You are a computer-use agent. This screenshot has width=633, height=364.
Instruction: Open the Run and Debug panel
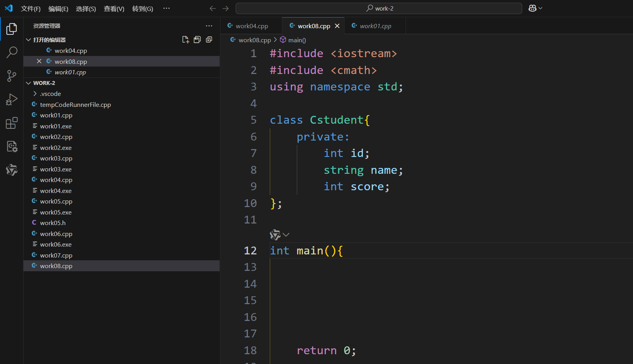tap(12, 99)
